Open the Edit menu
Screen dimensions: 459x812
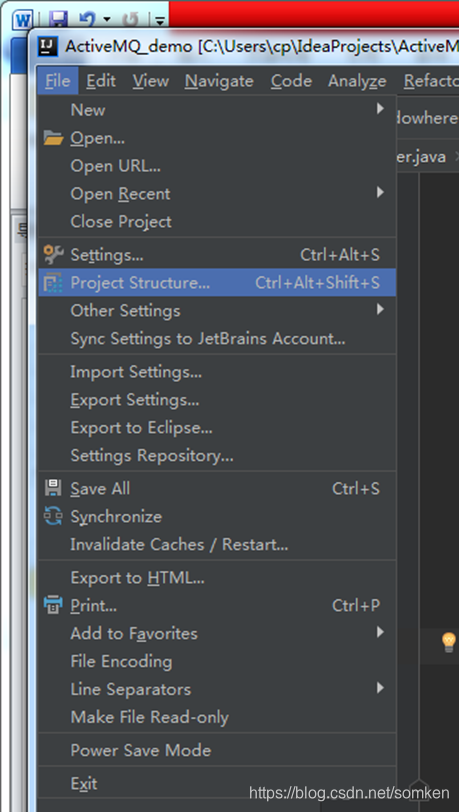tap(101, 81)
